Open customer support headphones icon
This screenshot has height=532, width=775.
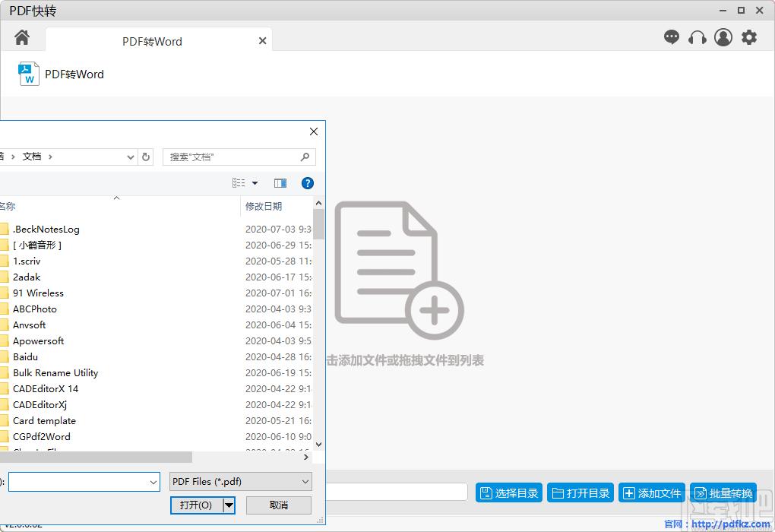(697, 37)
